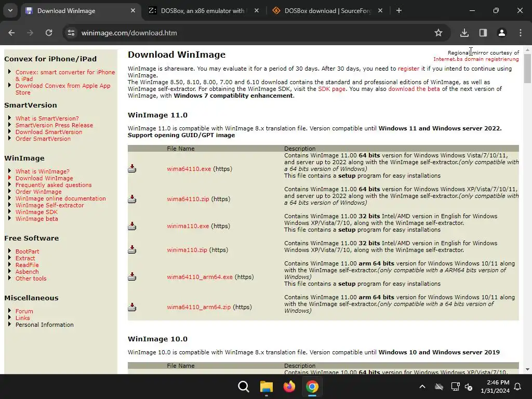Click download icon for wima64110.exe
532x399 pixels.
pyautogui.click(x=132, y=169)
